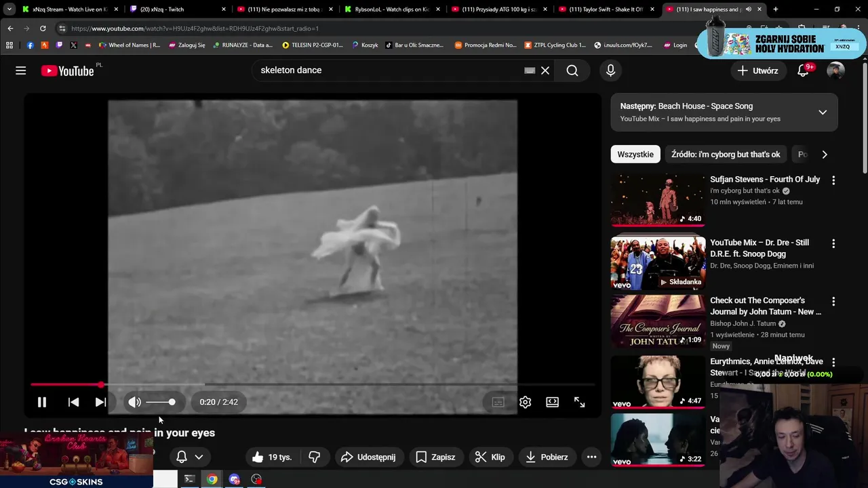
Task: Download the video with Pobierz
Action: (x=547, y=457)
